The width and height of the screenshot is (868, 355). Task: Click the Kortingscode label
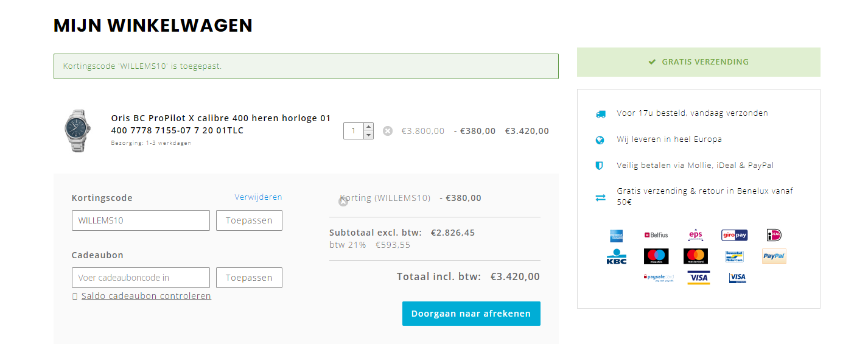point(102,198)
